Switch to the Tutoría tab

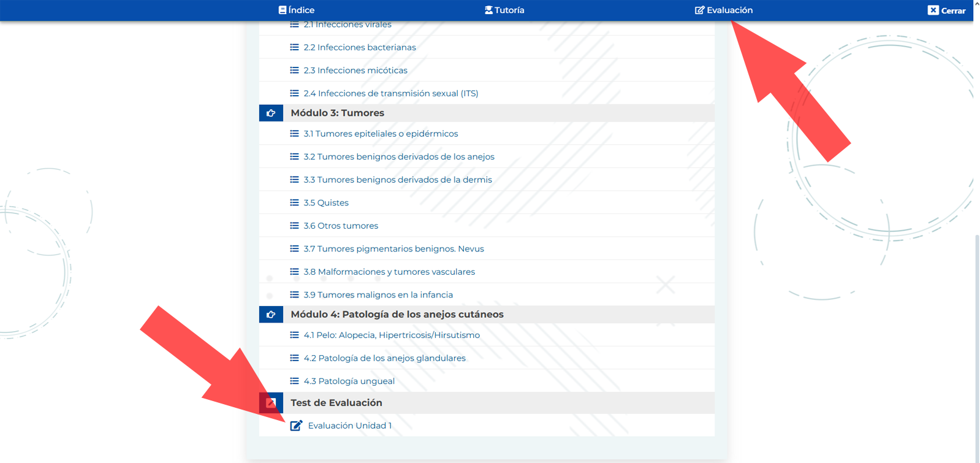tap(504, 10)
